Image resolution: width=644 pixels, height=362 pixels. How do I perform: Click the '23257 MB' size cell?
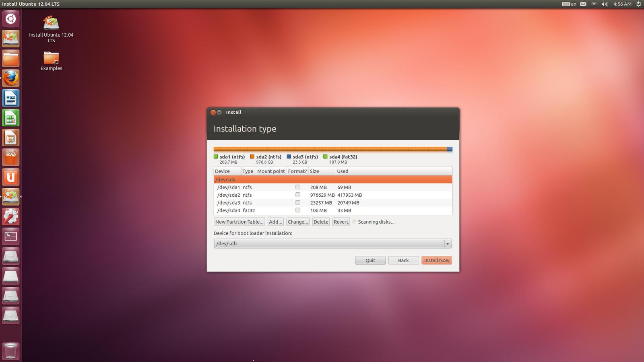tap(321, 203)
